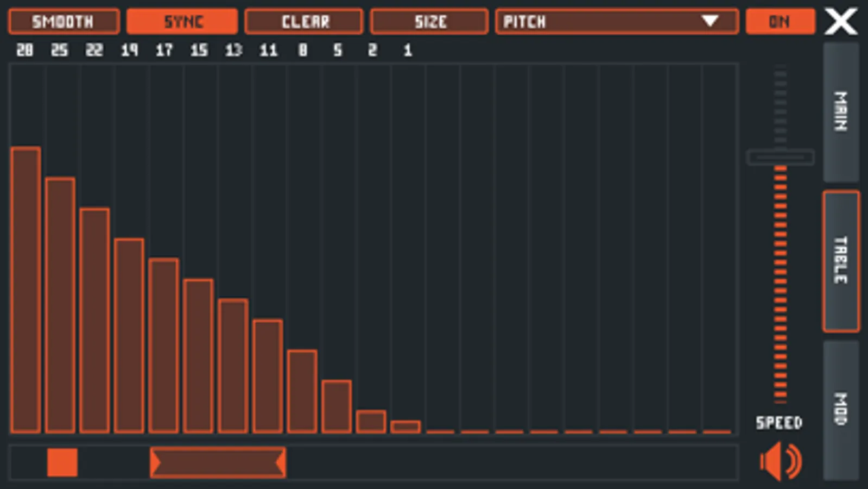Screen dimensions: 868x489
Task: Disable the SYNC toggle
Action: [182, 22]
